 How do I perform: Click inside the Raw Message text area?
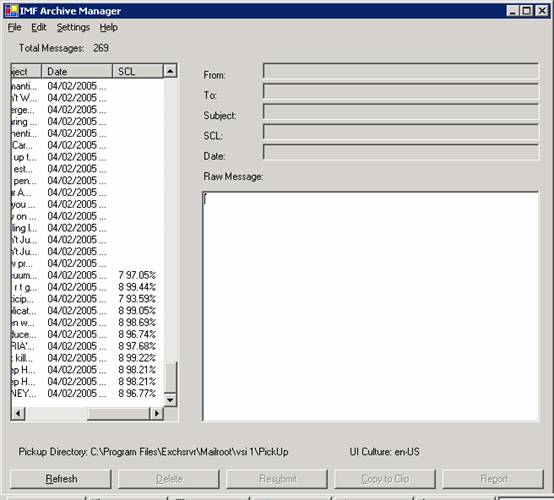point(371,306)
